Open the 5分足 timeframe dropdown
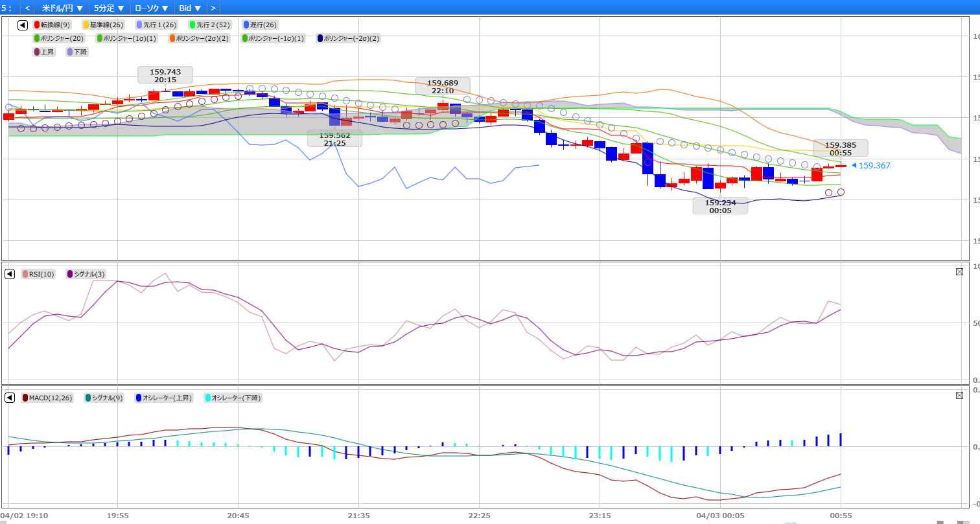 pyautogui.click(x=108, y=8)
